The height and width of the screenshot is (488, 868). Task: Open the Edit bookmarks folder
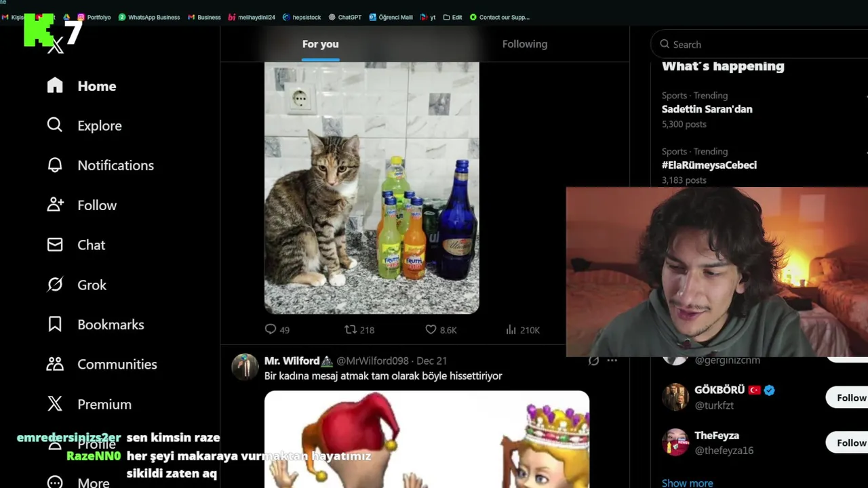[x=452, y=17]
